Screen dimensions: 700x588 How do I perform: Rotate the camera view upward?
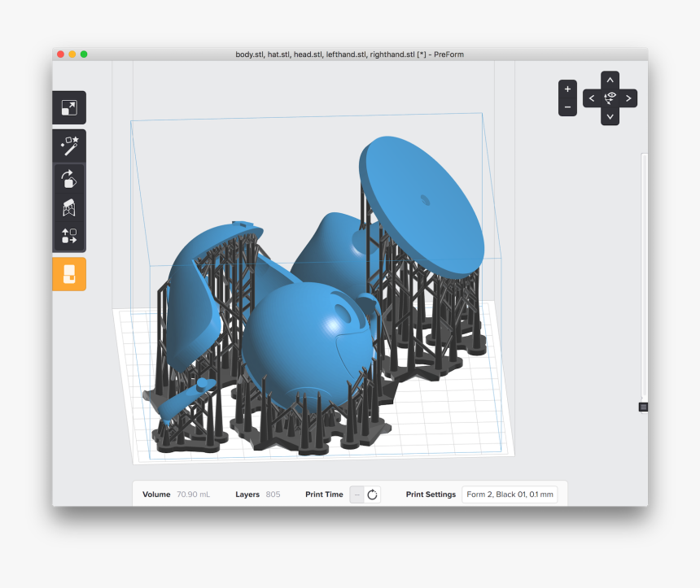610,79
